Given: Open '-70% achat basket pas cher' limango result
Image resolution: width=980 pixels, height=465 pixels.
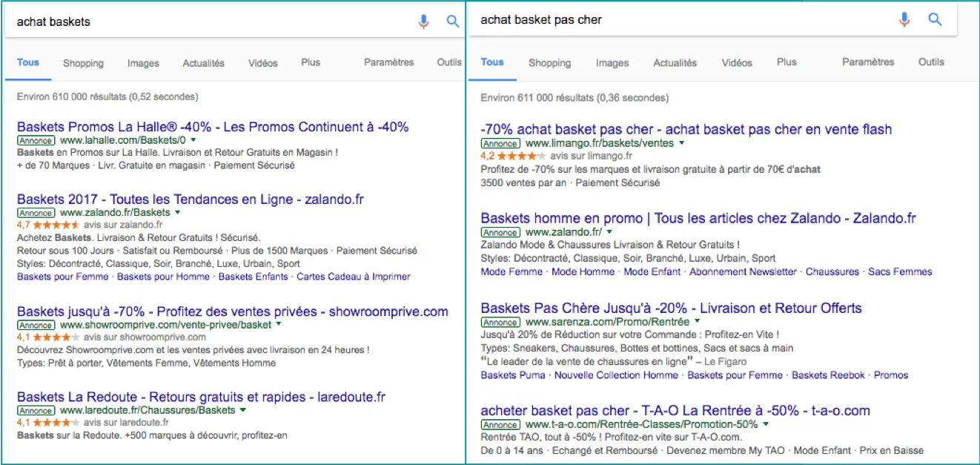Looking at the screenshot, I should pos(686,130).
